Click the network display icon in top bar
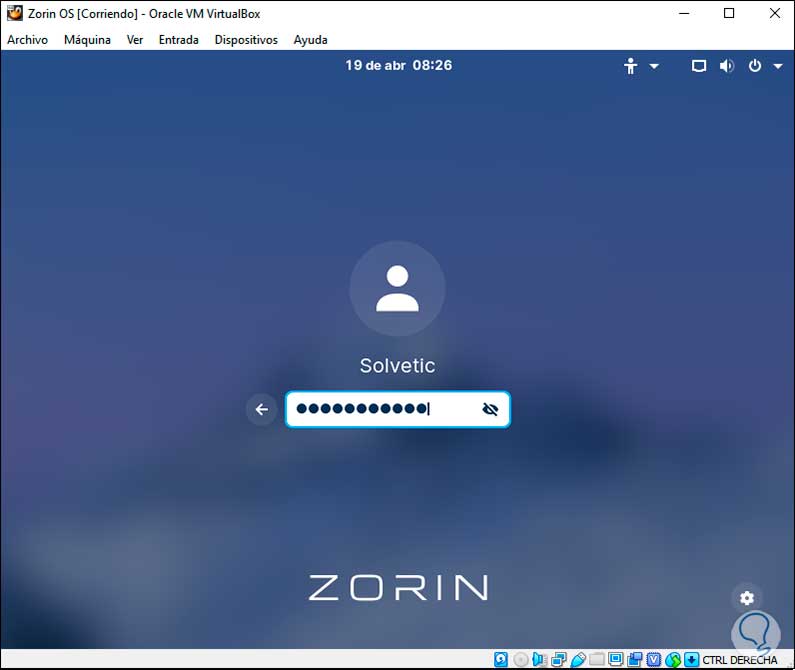 click(699, 66)
